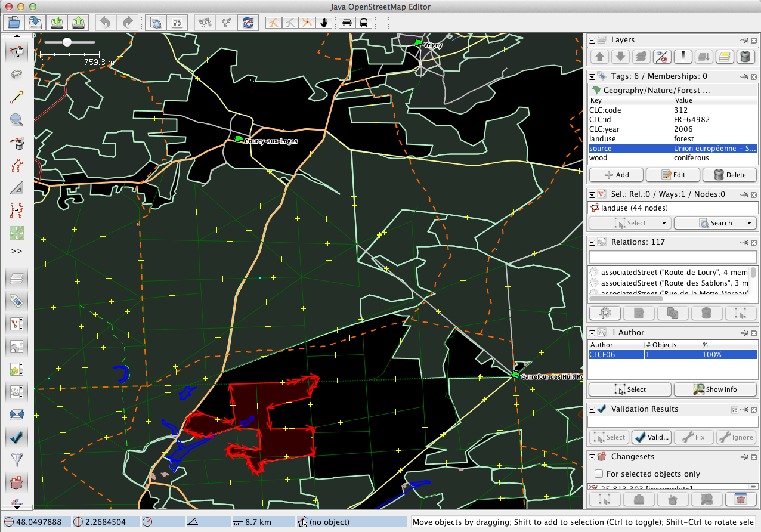Toggle the Validation Results panel button in sidebar

(17, 437)
